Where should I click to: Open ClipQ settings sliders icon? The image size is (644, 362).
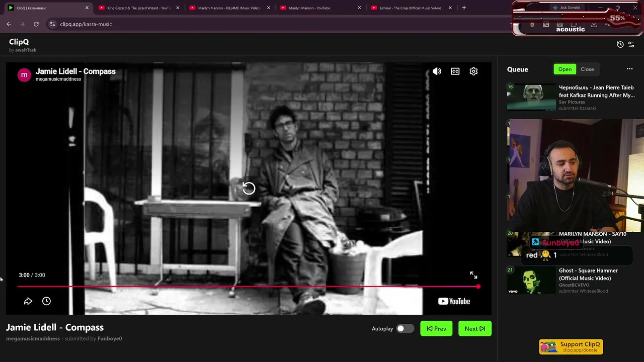click(631, 45)
